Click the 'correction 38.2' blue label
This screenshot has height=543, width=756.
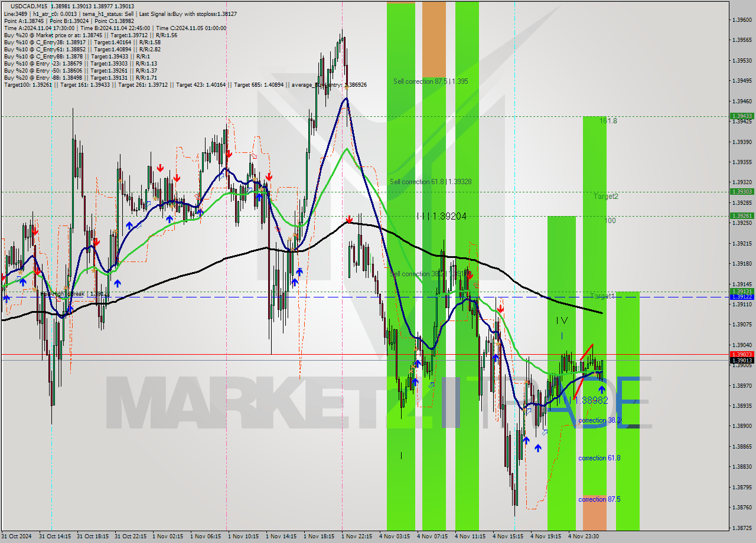pyautogui.click(x=599, y=421)
